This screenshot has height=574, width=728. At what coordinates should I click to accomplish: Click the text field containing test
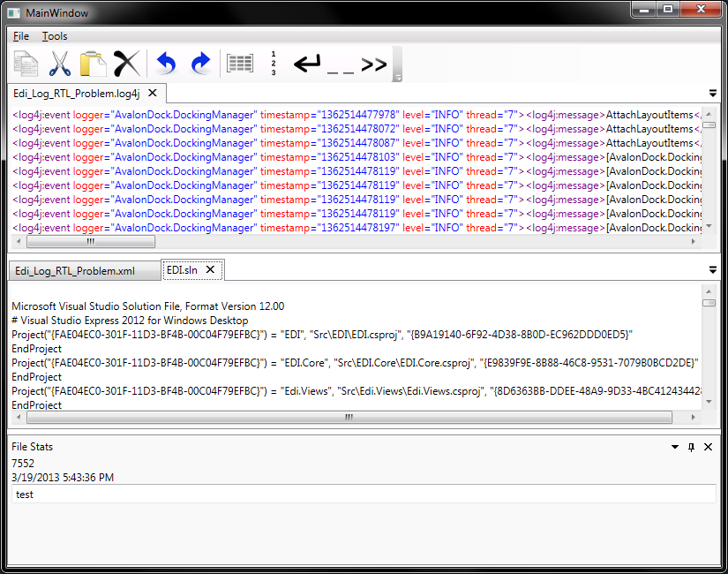point(364,494)
